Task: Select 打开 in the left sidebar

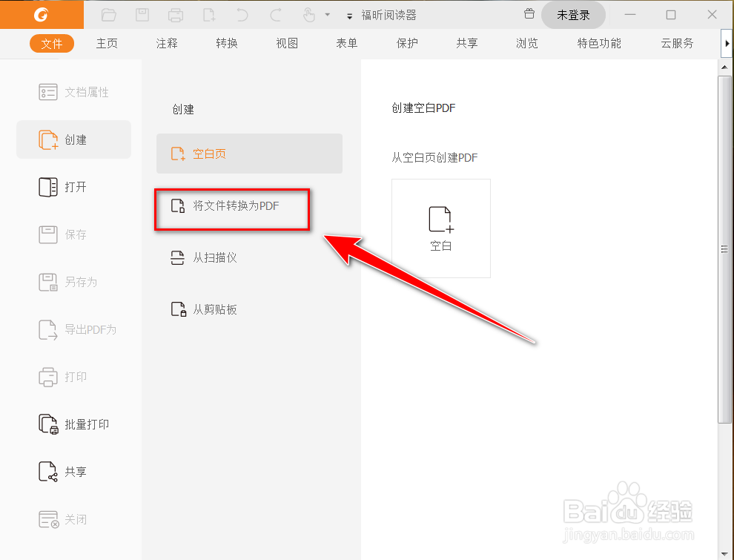Action: click(x=73, y=187)
